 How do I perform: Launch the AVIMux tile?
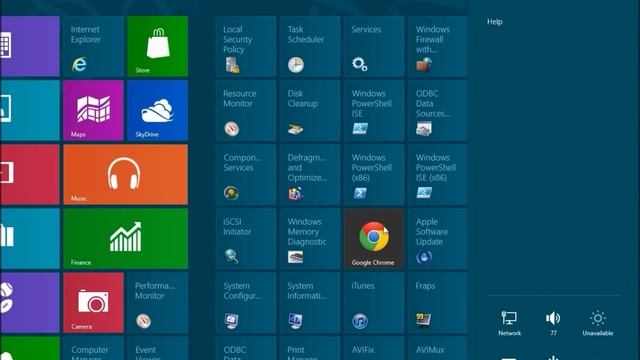pyautogui.click(x=438, y=348)
